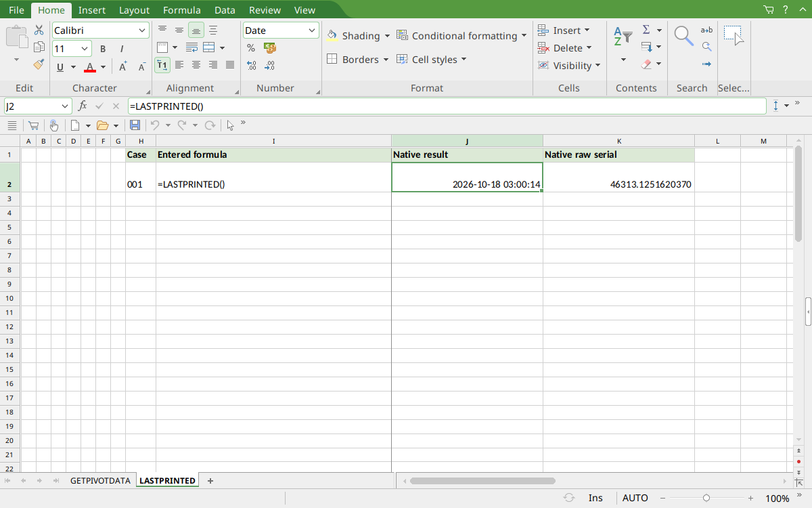Apply percent number format
Screen dimensions: 812x508
(x=251, y=48)
